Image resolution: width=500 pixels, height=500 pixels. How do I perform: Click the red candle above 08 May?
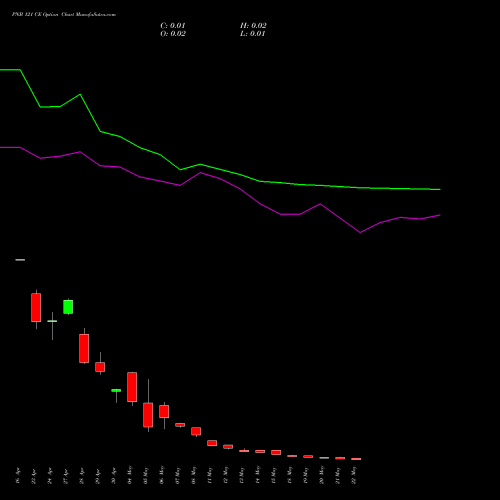click(x=196, y=431)
